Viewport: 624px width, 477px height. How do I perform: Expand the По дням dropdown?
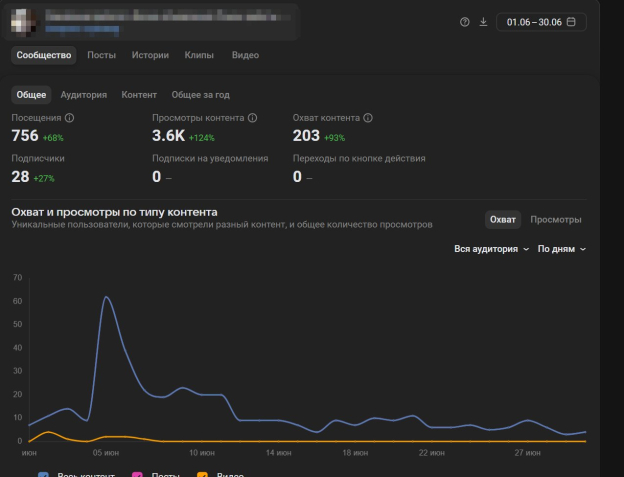(561, 249)
